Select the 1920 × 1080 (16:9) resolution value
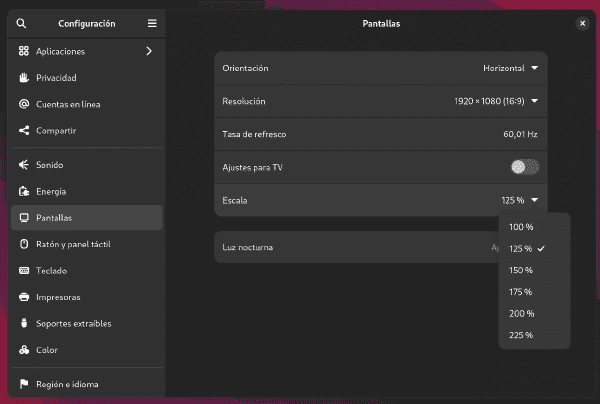 tap(489, 101)
